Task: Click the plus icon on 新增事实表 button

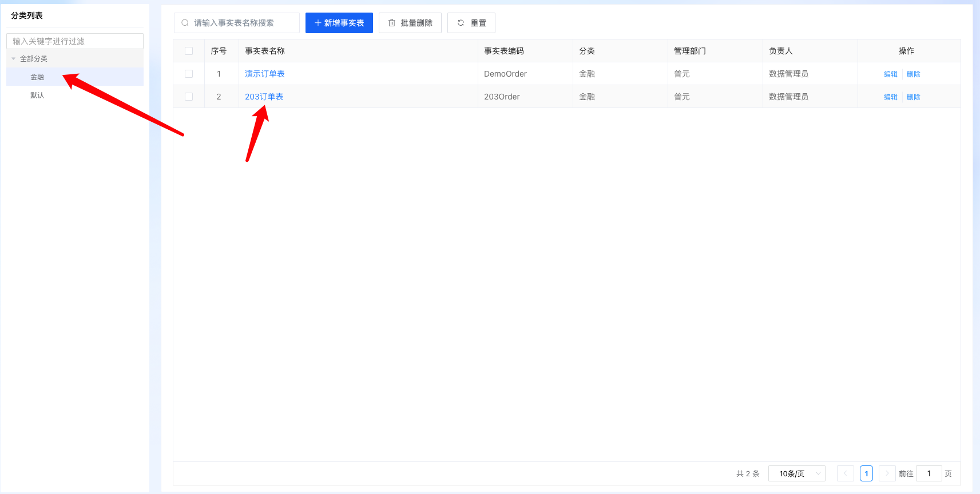Action: coord(318,23)
